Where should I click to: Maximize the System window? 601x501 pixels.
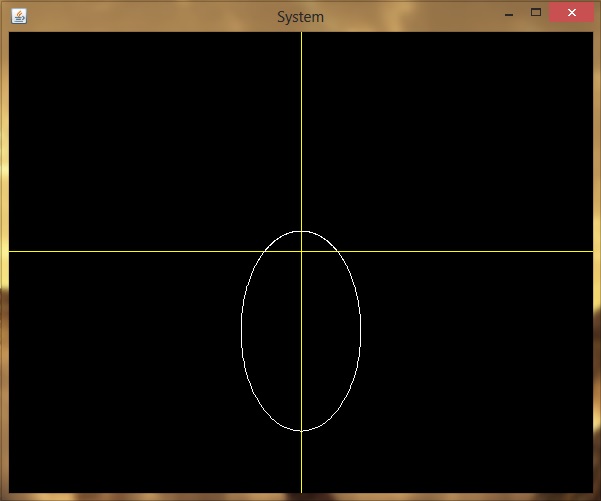click(x=536, y=13)
